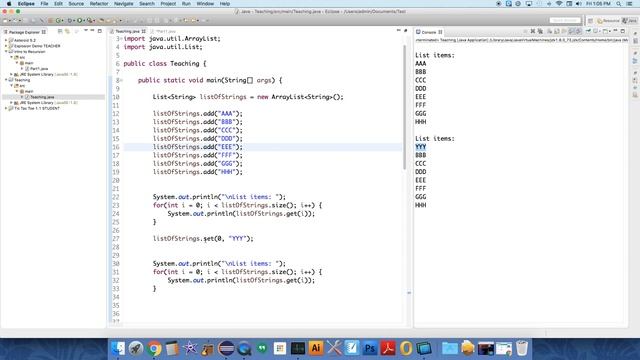Maximize the Package Explorer view

[x=100, y=31]
